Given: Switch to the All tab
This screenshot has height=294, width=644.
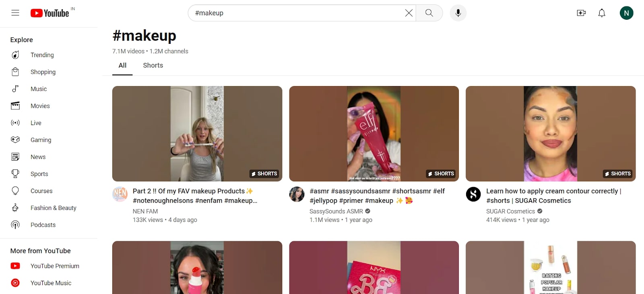Looking at the screenshot, I should 122,66.
